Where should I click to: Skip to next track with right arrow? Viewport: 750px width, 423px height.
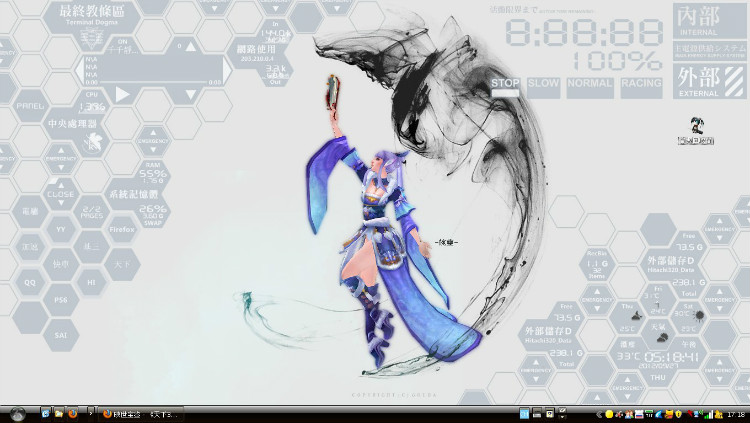click(227, 71)
